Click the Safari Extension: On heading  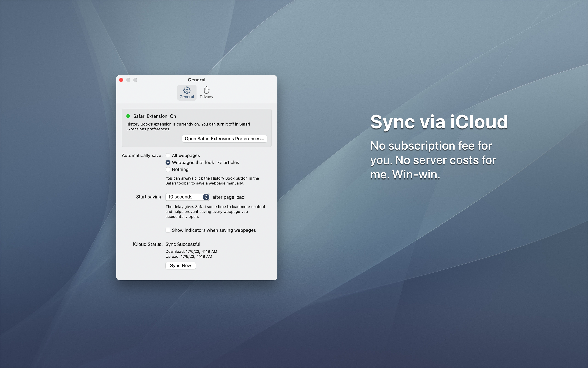click(x=155, y=116)
